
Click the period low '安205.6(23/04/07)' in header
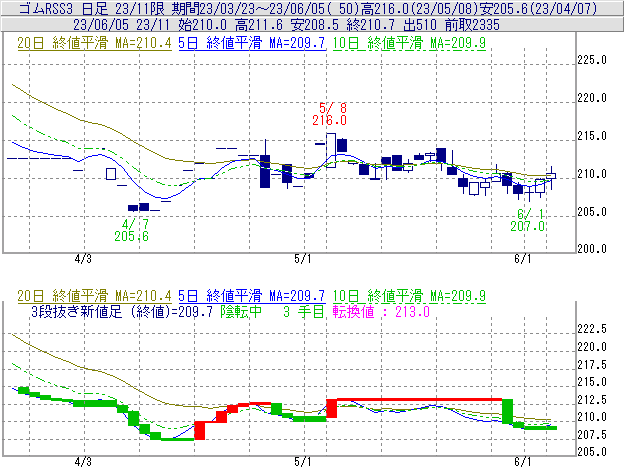click(538, 8)
